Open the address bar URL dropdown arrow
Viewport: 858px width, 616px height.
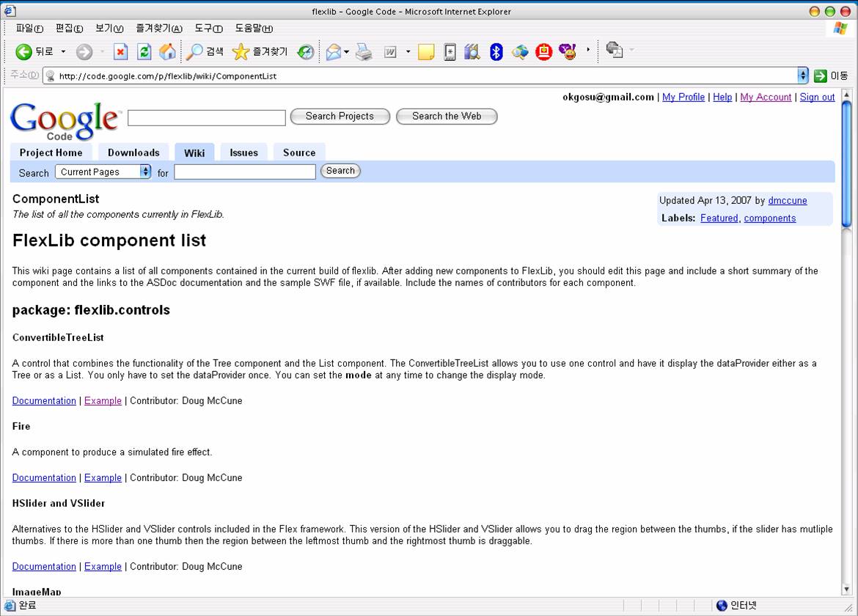coord(802,76)
